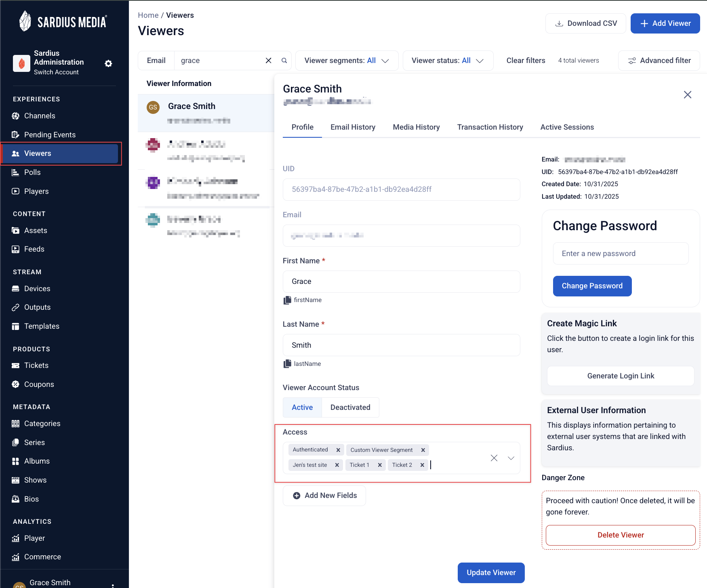Expand the Viewer segments filter dropdown
This screenshot has width=707, height=588.
tap(347, 61)
